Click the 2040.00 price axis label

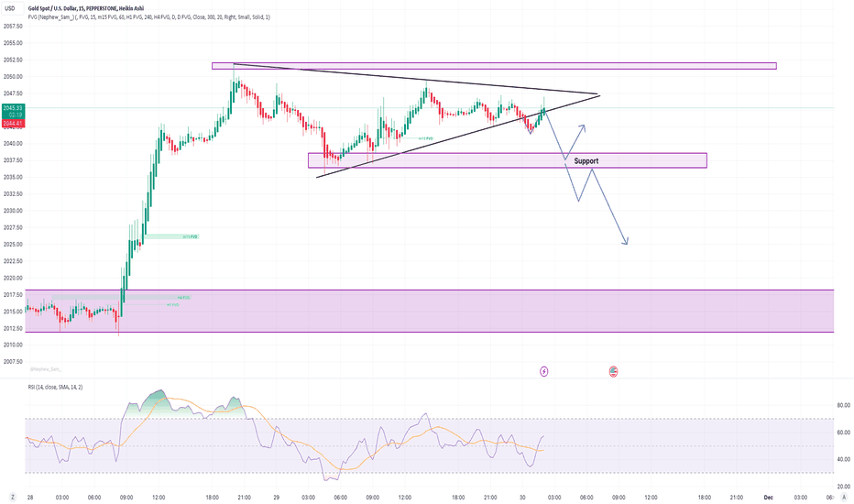pos(13,144)
